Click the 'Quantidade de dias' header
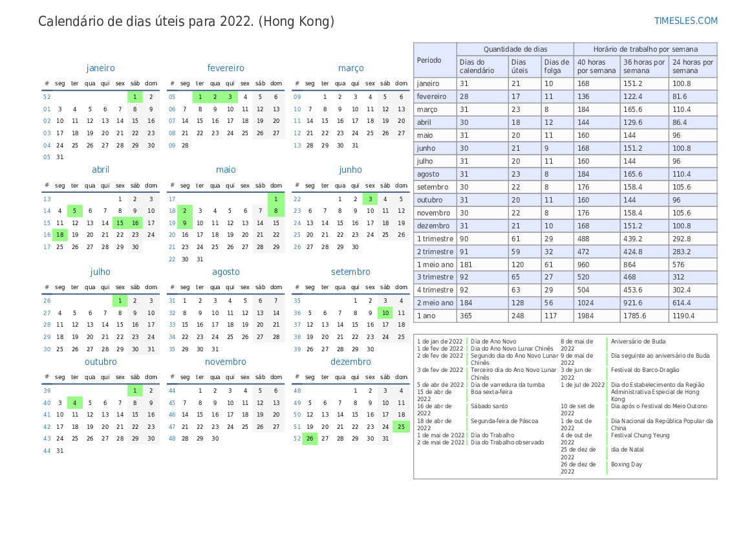The width and height of the screenshot is (756, 535). (515, 49)
